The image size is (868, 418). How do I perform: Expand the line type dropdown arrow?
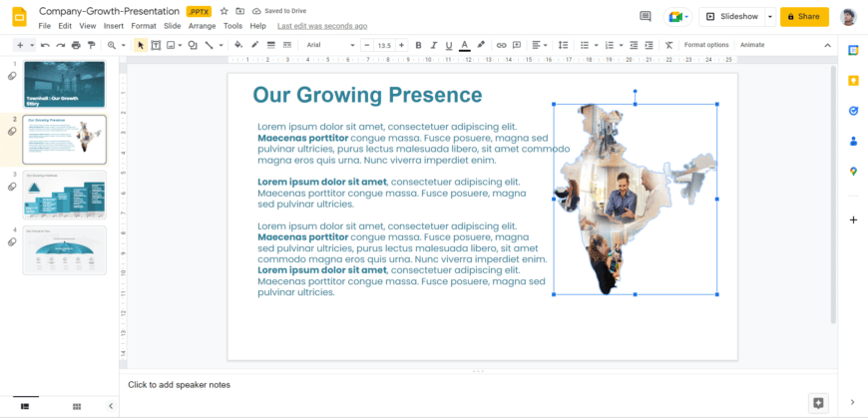(x=220, y=45)
